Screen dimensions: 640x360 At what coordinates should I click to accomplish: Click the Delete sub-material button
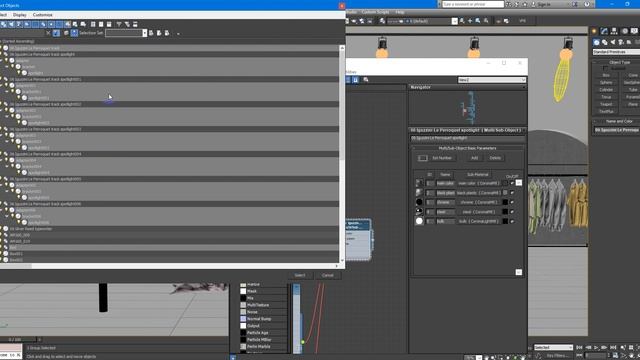495,158
